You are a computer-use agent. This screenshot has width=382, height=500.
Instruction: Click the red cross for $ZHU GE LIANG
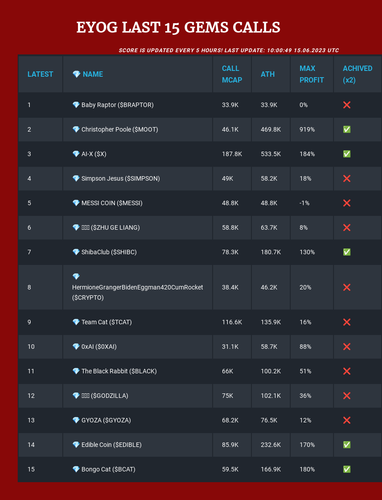(347, 228)
